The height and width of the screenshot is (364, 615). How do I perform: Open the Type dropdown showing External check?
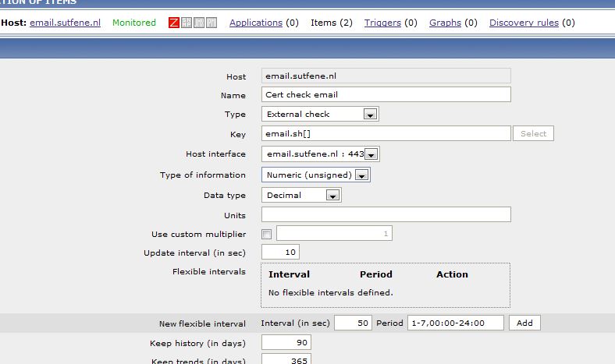(x=320, y=114)
